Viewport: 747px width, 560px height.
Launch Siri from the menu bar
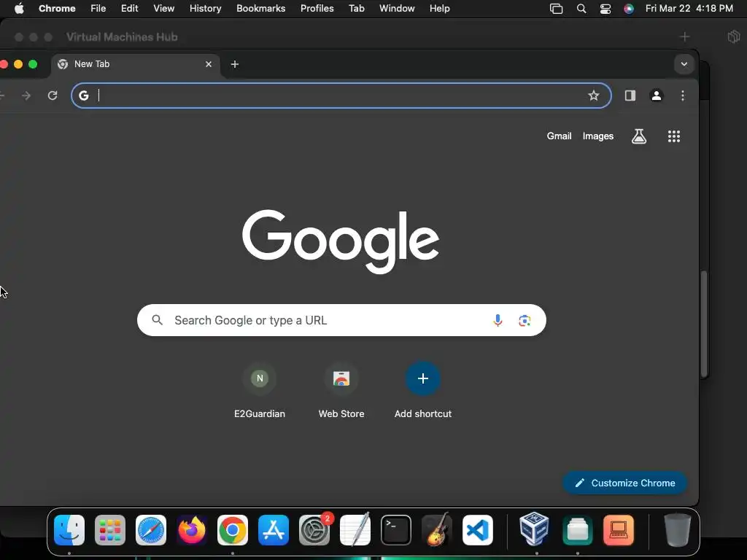628,9
